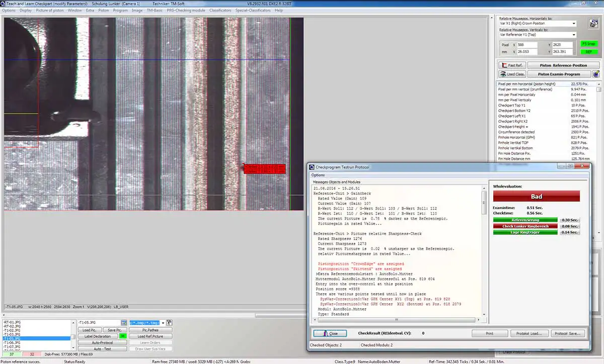Click the Piston Reference-Position button
604x364 pixels.
[x=563, y=65]
